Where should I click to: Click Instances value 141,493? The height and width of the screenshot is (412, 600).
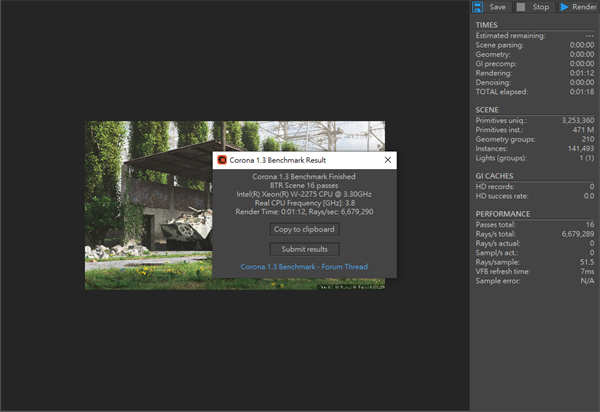[x=581, y=149]
